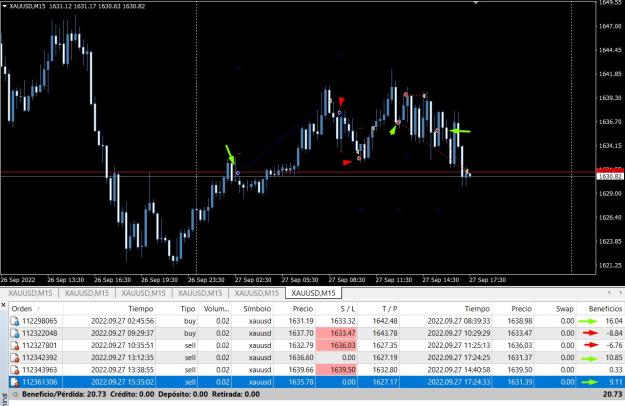Click the Beneficio/Pérdida: 20.73 summary text
This screenshot has height=406, width=625.
64,394
